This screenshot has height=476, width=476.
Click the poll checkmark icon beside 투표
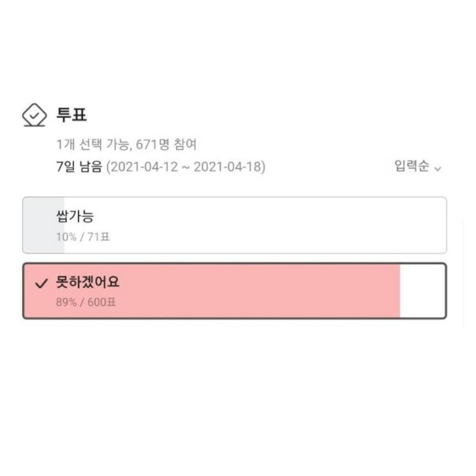pos(35,115)
